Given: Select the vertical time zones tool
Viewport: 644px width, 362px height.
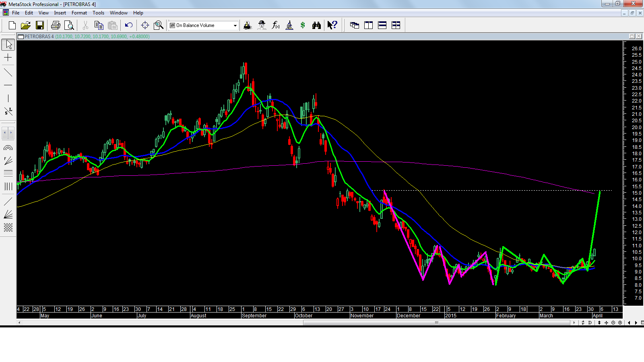Looking at the screenshot, I should (x=8, y=186).
